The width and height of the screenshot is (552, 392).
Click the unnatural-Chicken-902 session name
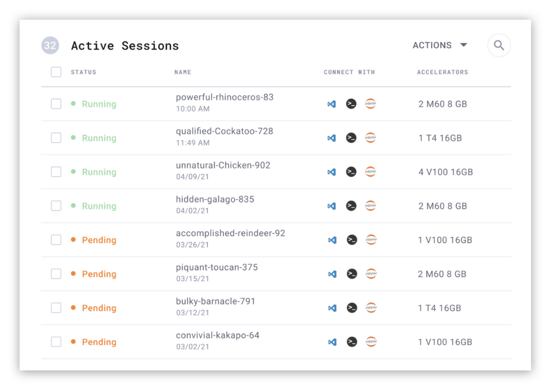click(x=223, y=166)
